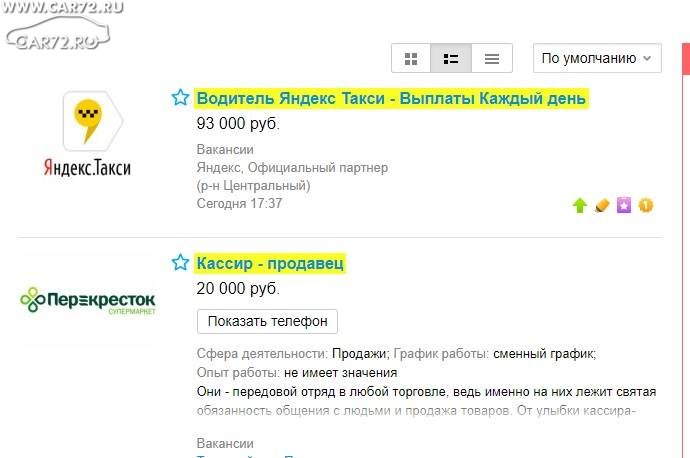
Task: Click the Продажи sphere value
Action: [x=361, y=354]
